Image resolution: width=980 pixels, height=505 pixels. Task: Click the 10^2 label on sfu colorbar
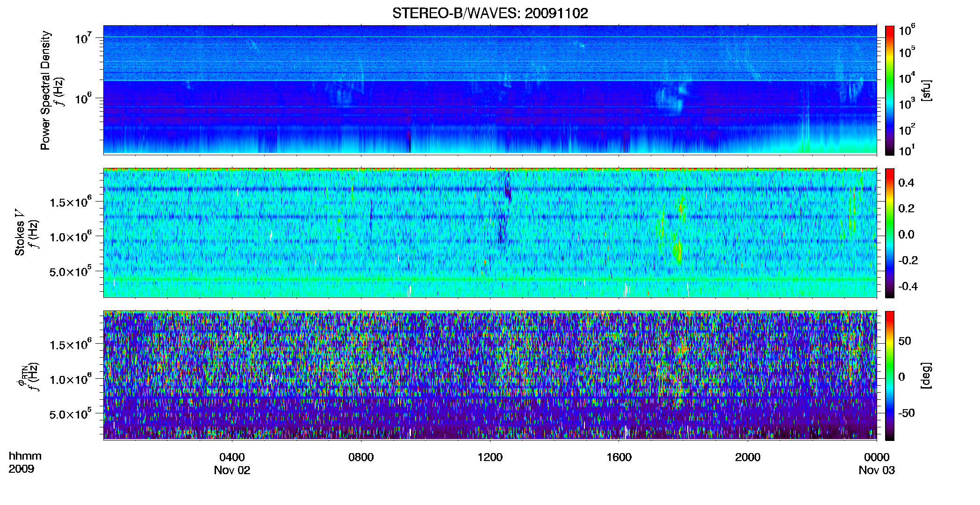[x=907, y=130]
